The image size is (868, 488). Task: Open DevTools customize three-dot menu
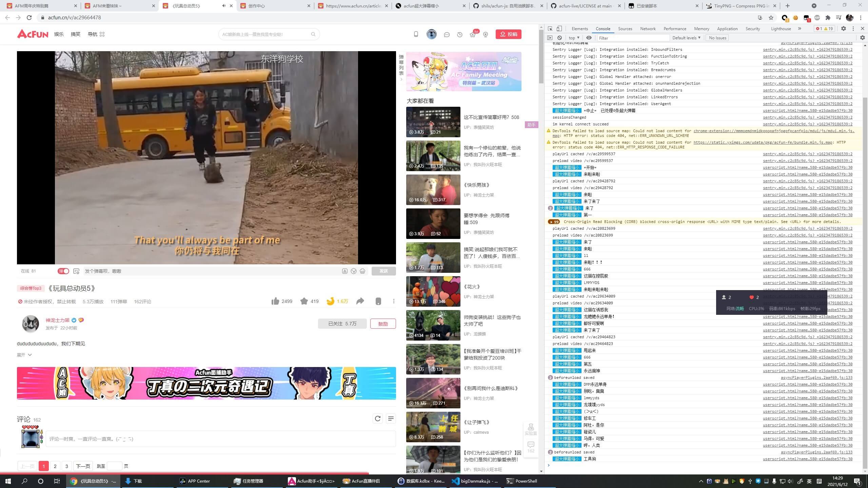click(853, 29)
